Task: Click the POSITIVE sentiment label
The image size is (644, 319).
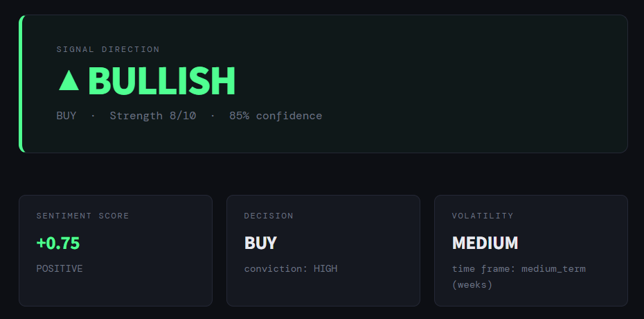Action: (x=60, y=268)
